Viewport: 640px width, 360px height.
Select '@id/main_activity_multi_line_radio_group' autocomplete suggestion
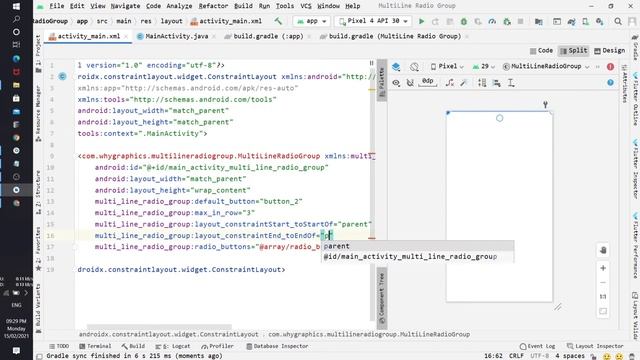418,257
